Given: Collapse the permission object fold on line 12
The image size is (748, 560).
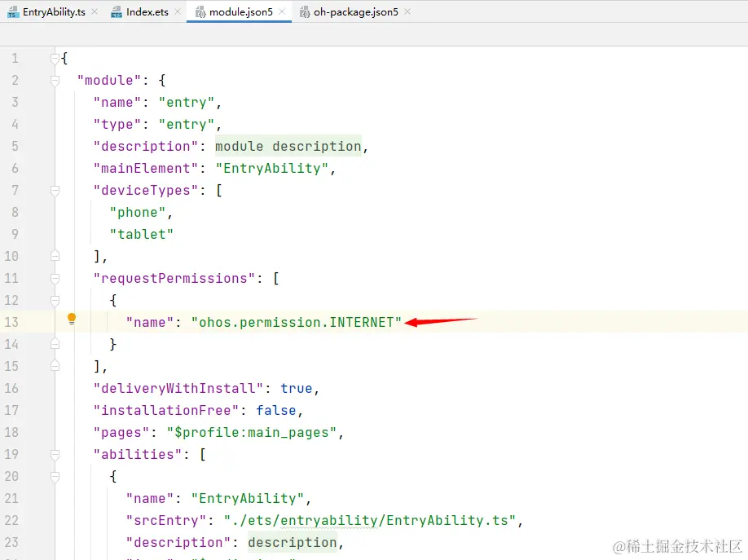Looking at the screenshot, I should click(55, 300).
